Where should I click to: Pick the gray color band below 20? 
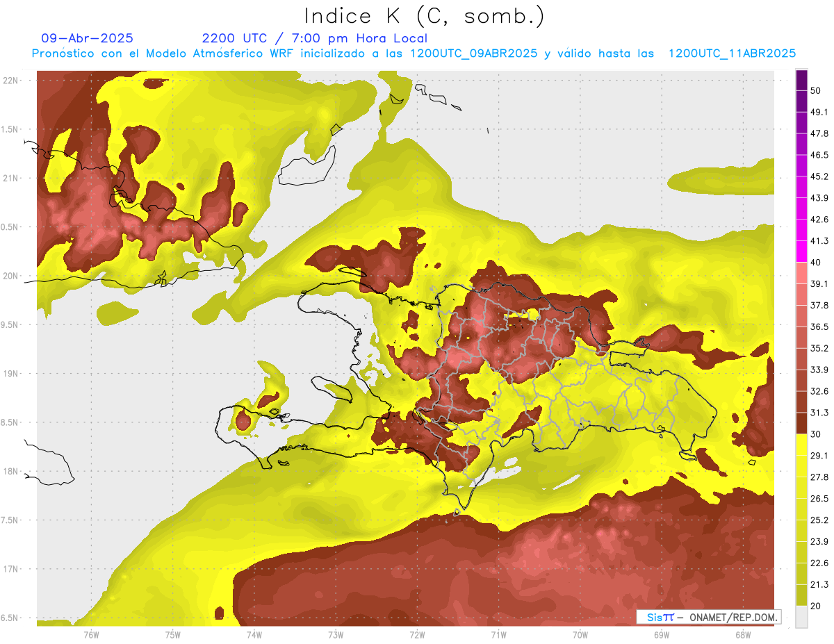point(801,617)
